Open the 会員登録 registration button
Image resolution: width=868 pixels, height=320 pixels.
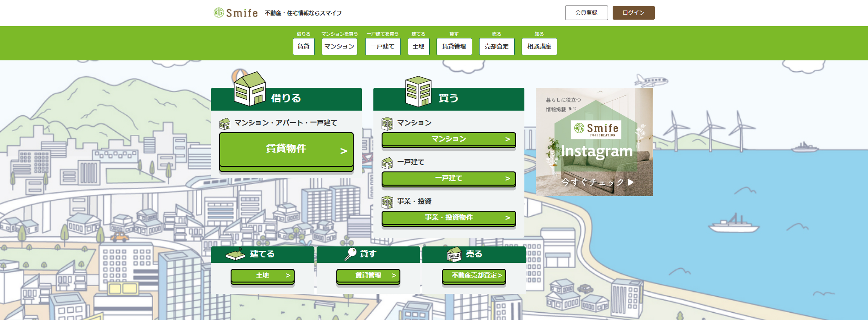pos(587,13)
